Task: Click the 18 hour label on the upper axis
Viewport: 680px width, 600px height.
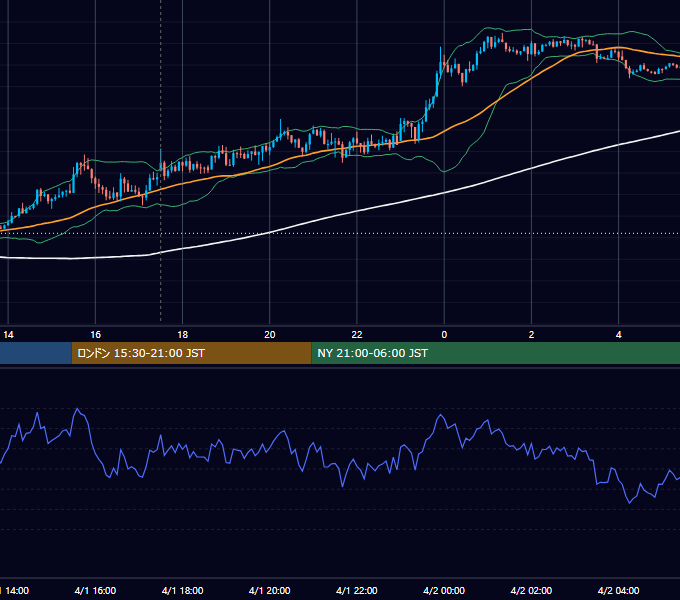Action: tap(183, 335)
